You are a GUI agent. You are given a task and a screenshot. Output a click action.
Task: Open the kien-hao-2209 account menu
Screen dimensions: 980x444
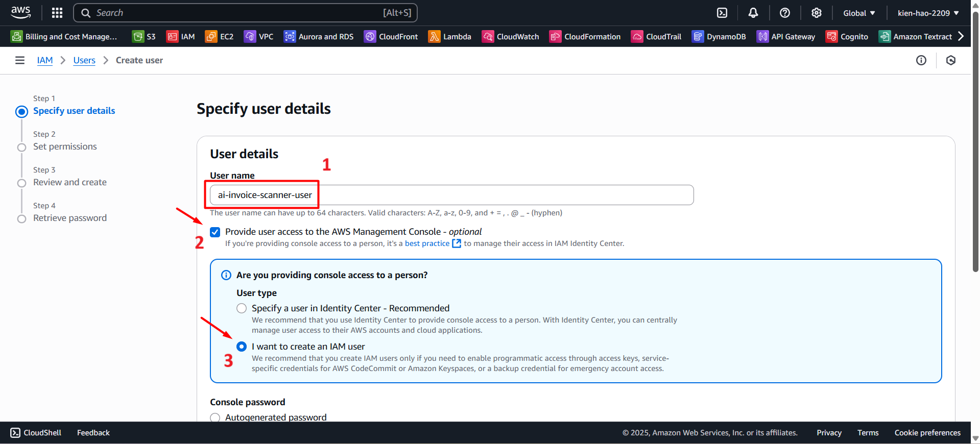(x=928, y=13)
